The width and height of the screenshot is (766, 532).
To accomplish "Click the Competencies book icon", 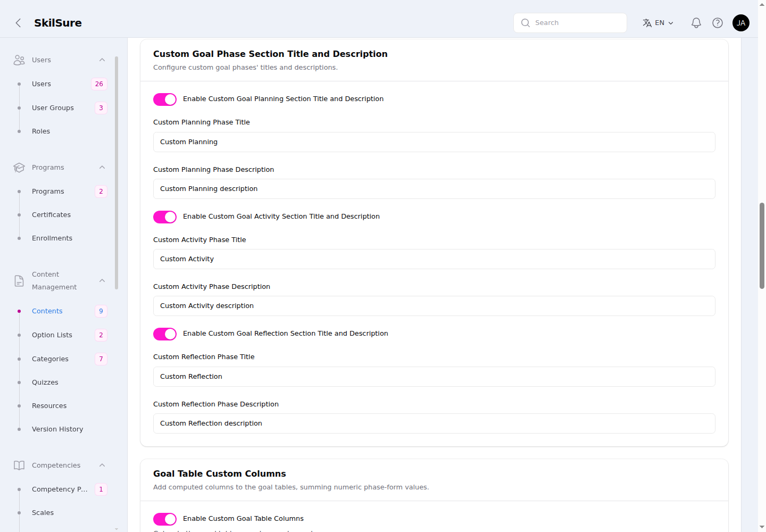I will click(x=19, y=465).
